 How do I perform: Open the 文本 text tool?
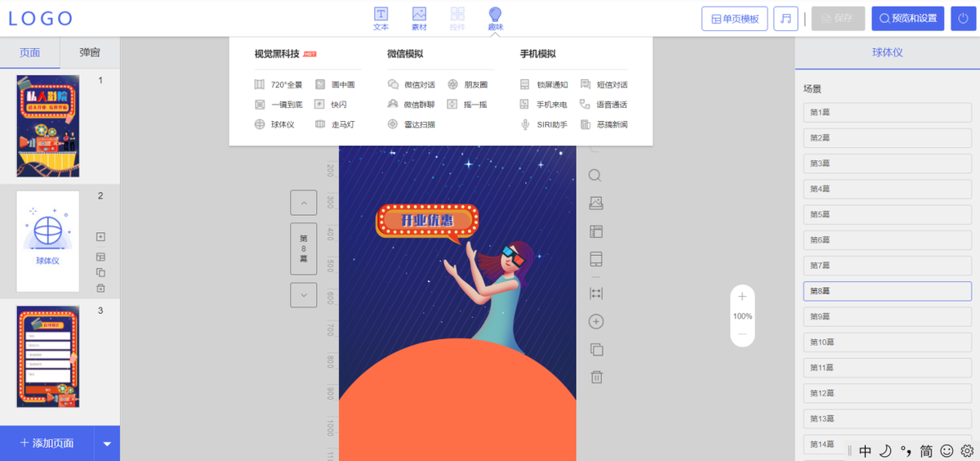coord(381,19)
